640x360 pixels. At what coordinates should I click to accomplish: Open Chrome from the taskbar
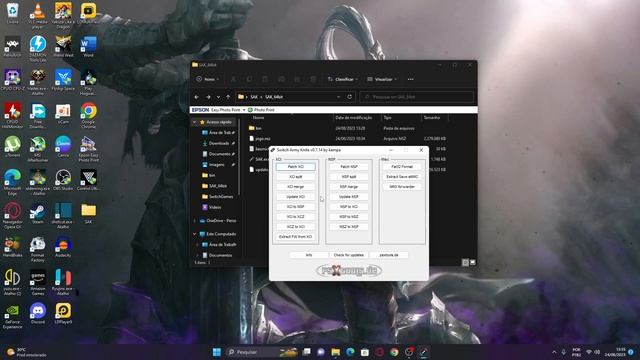[x=394, y=352]
